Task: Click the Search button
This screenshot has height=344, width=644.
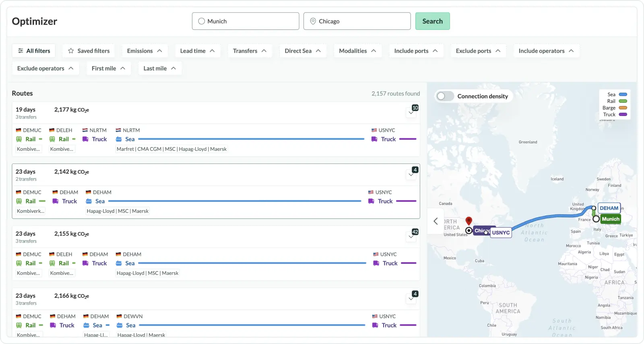Action: (432, 21)
